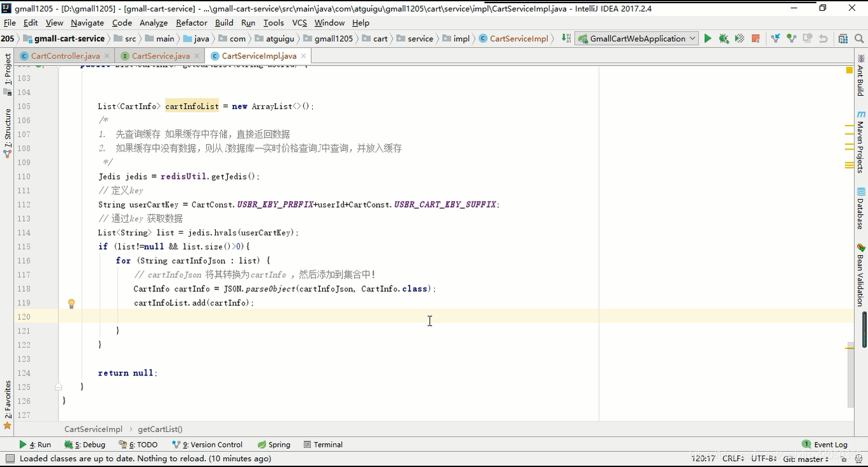The height and width of the screenshot is (467, 868).
Task: Click CartServiceImpl breadcrumb below editor
Action: [93, 430]
